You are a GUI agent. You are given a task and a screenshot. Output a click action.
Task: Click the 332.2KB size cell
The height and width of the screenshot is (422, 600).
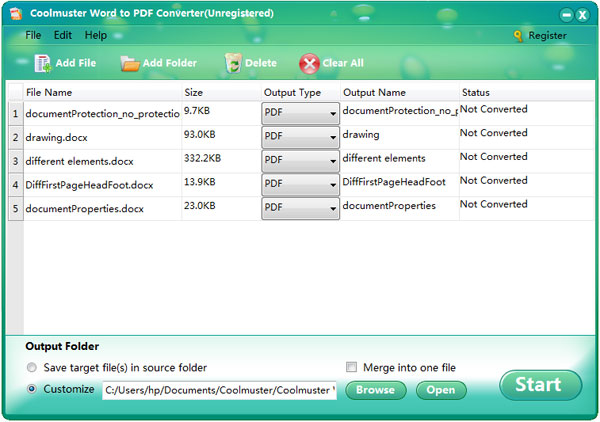click(x=221, y=161)
